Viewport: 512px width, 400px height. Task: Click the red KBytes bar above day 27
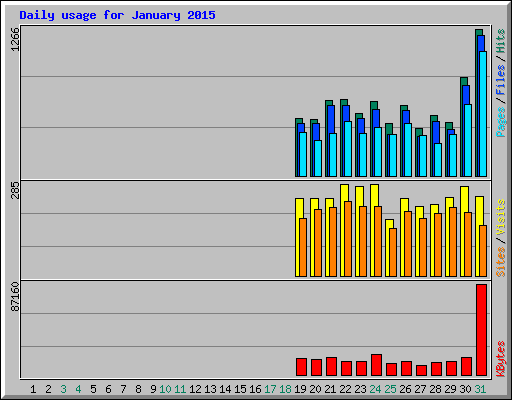point(421,370)
